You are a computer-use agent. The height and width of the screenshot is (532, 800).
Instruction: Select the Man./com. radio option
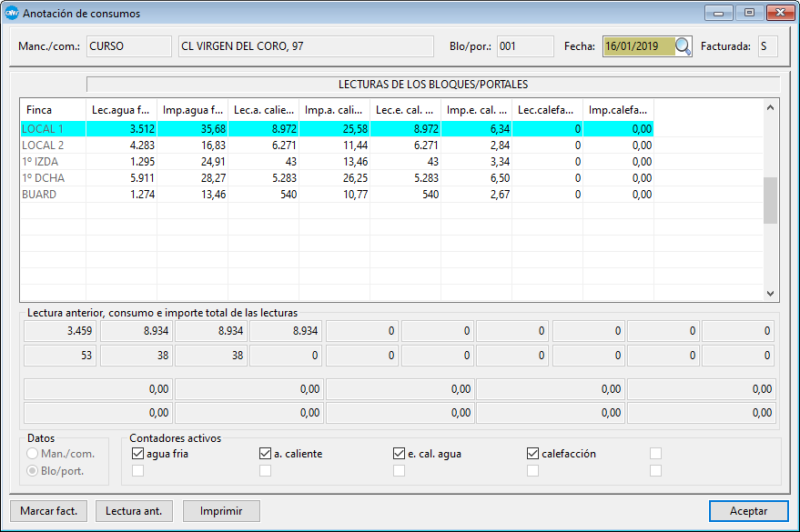[34, 453]
